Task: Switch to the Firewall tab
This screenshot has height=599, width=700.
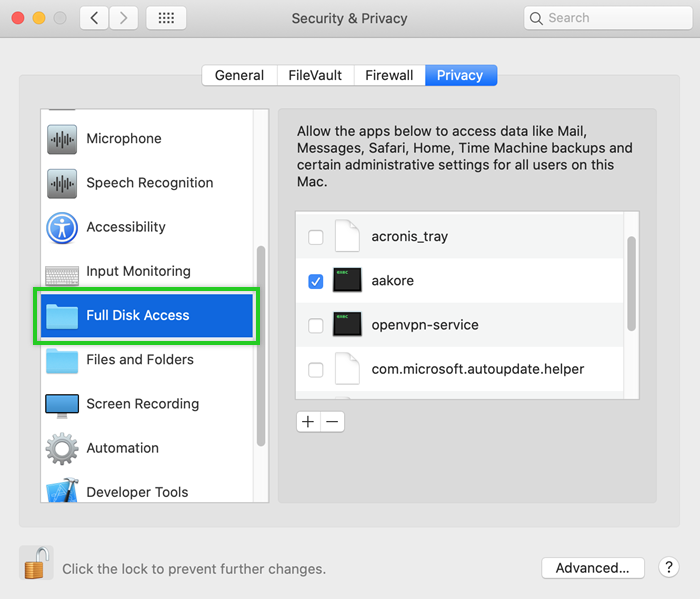Action: tap(388, 75)
